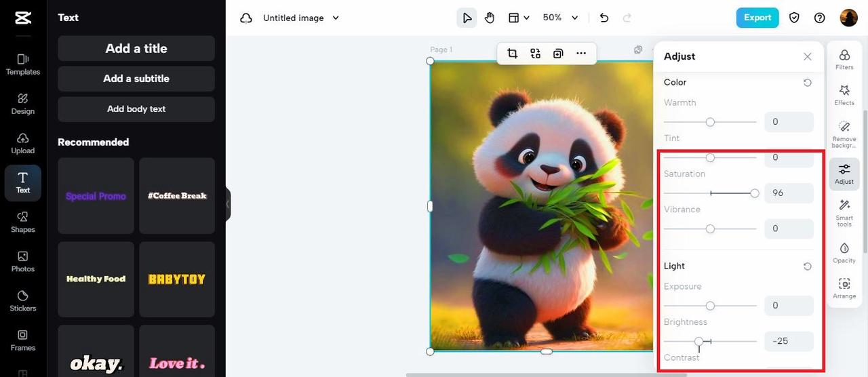
Task: Click the Saturation value field showing 96
Action: point(789,193)
